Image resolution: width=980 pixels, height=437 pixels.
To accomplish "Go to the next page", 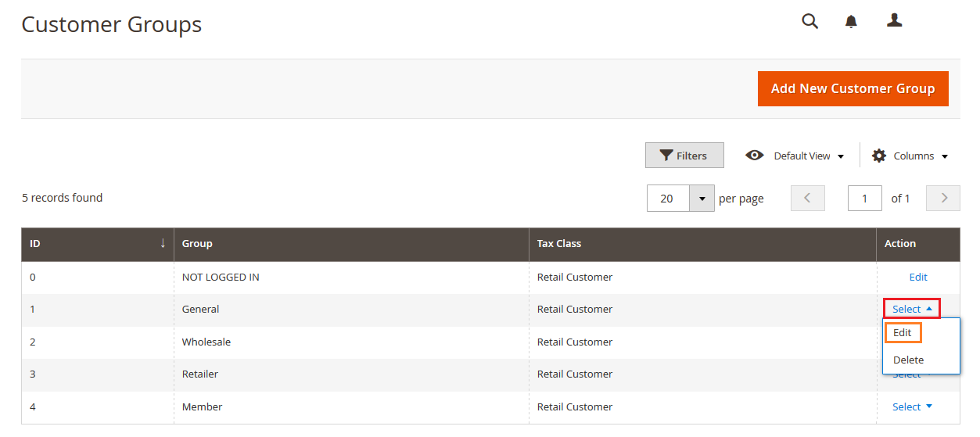I will coord(943,199).
